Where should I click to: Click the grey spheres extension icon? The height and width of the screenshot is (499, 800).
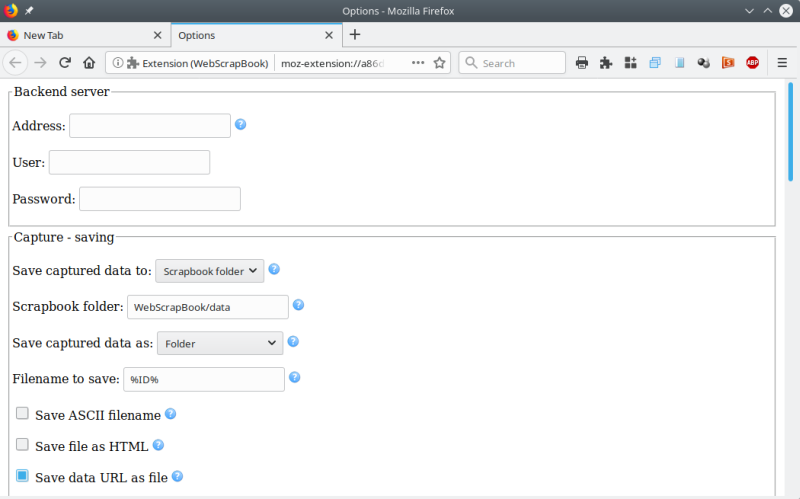point(704,63)
